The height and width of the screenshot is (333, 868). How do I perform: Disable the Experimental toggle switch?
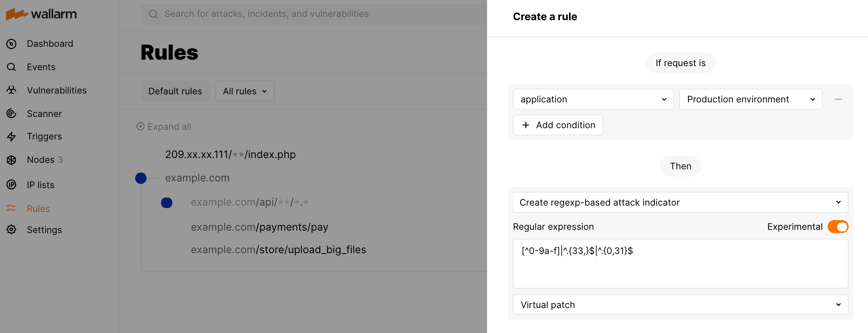(x=838, y=227)
